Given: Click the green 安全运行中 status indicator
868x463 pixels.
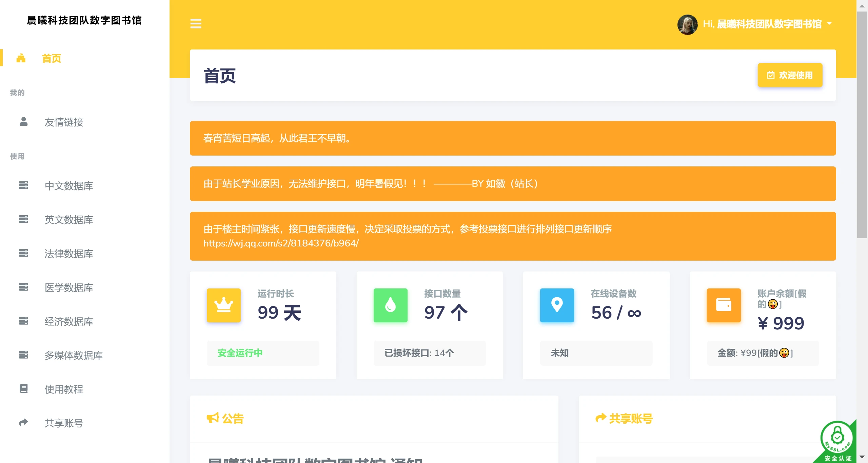Looking at the screenshot, I should 239,353.
